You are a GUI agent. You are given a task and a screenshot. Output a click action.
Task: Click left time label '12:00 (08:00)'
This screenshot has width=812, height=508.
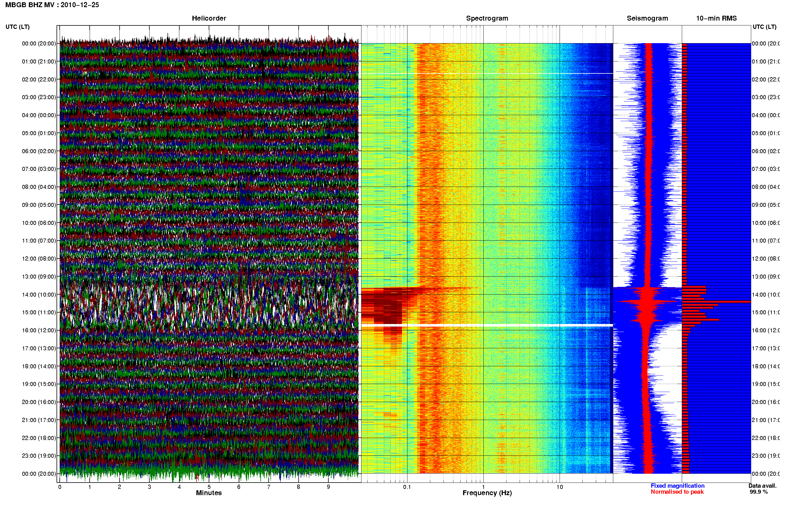[39, 259]
